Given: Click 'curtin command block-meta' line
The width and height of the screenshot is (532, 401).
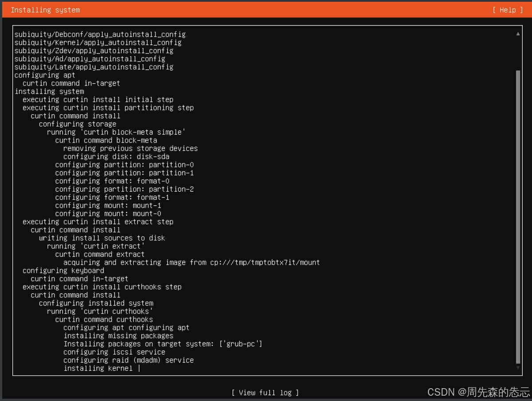Looking at the screenshot, I should (106, 141).
